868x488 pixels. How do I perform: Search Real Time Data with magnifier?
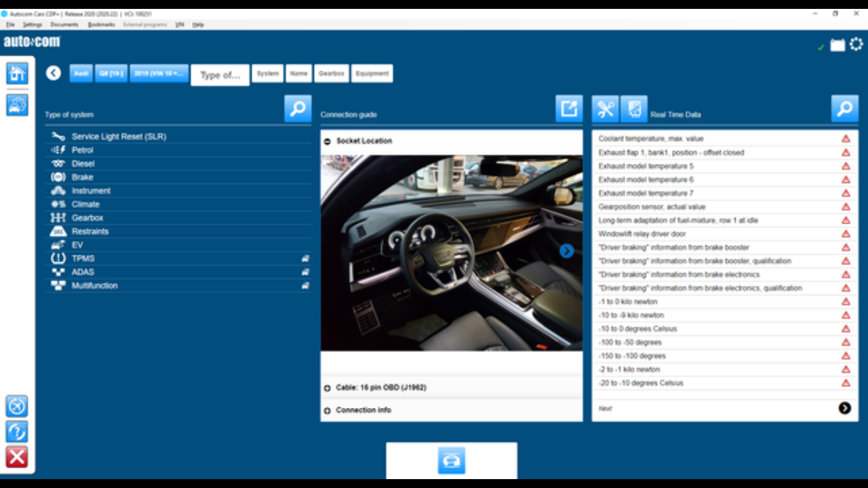point(844,109)
